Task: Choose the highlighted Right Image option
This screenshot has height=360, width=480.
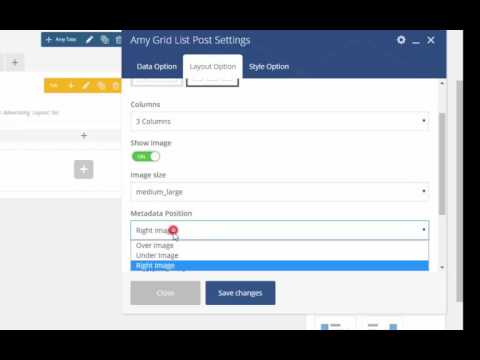Action: click(x=280, y=266)
